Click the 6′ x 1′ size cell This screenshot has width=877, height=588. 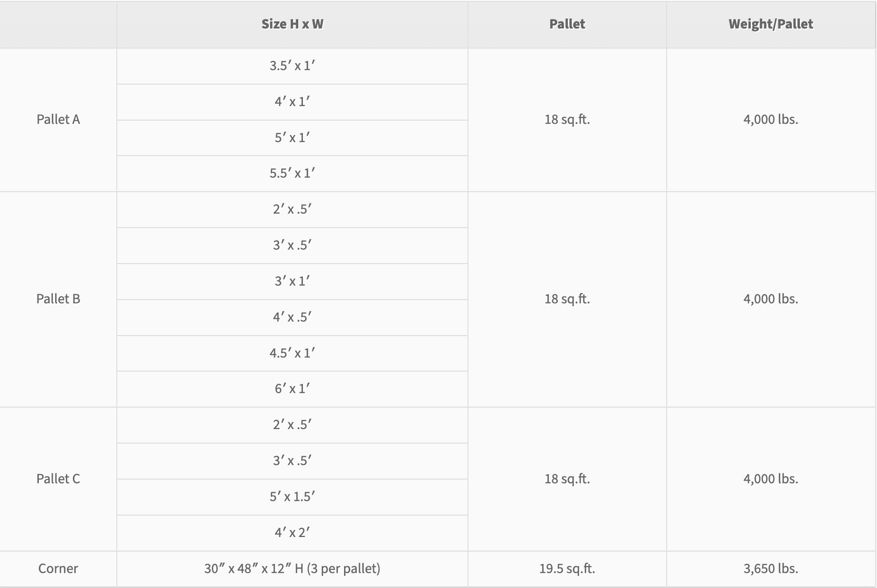(x=292, y=389)
